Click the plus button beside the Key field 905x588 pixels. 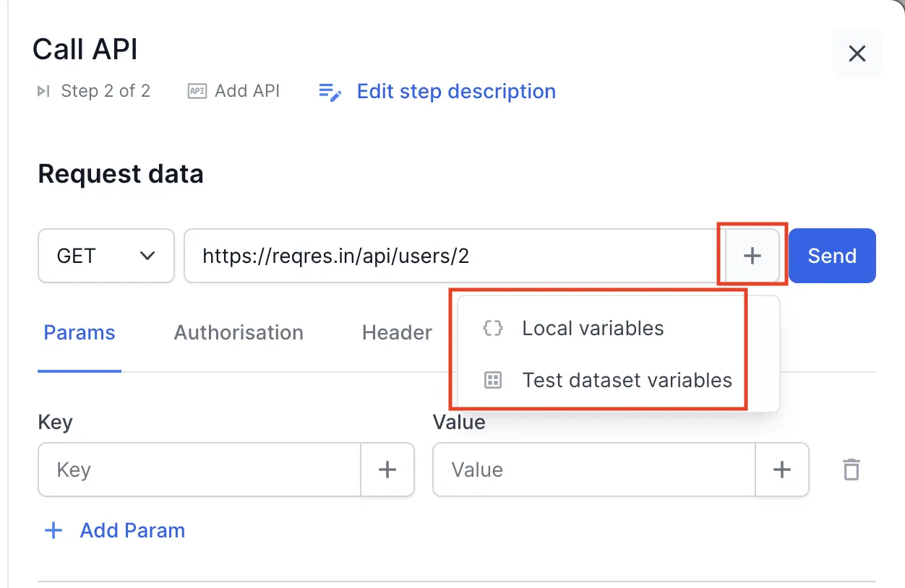click(x=387, y=470)
